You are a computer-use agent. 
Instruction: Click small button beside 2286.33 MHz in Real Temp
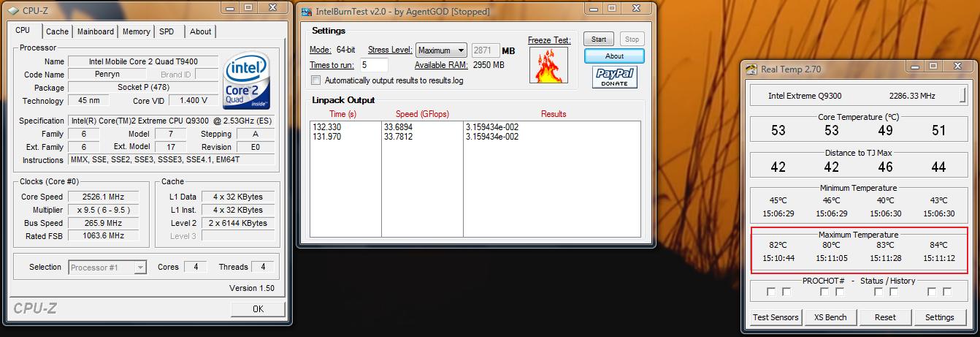click(964, 96)
